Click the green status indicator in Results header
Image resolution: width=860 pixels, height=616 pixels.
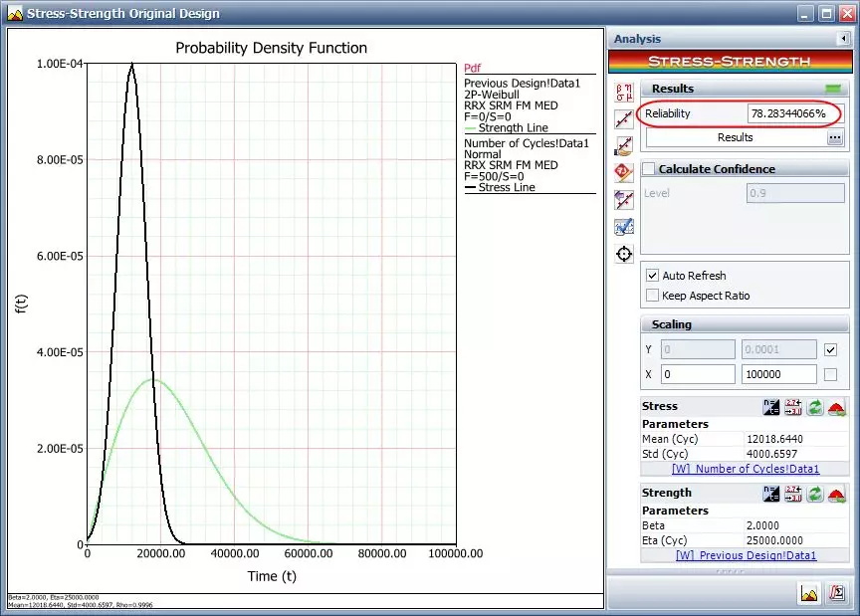[833, 89]
